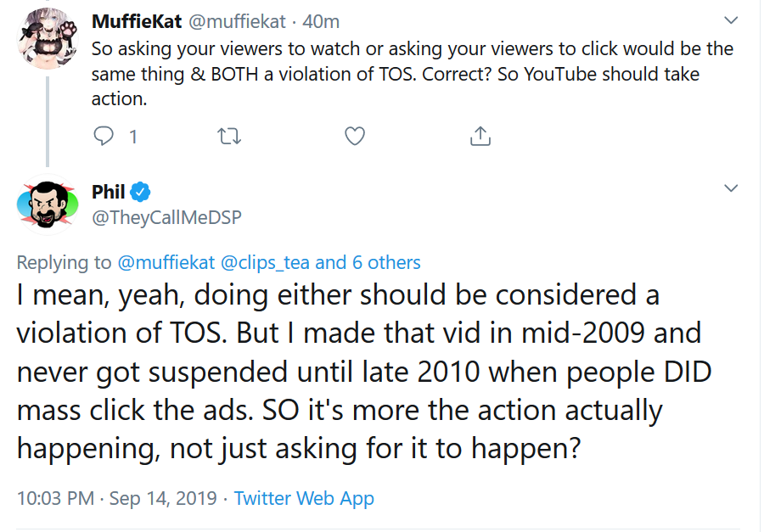The height and width of the screenshot is (532, 764).
Task: View the reply count number 1
Action: 133,137
